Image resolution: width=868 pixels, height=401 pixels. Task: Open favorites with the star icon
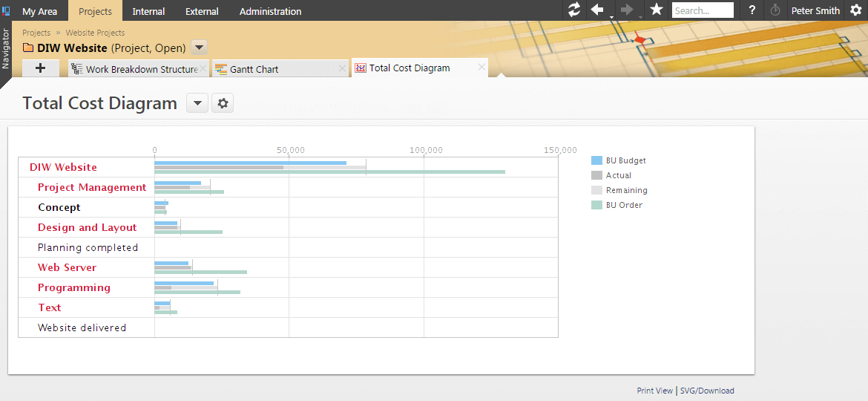pyautogui.click(x=657, y=10)
